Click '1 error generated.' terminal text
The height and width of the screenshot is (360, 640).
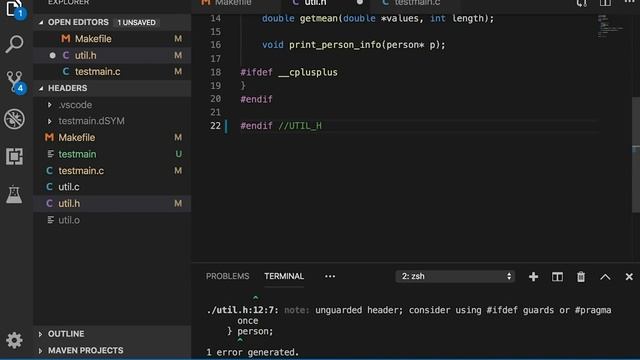coord(253,352)
